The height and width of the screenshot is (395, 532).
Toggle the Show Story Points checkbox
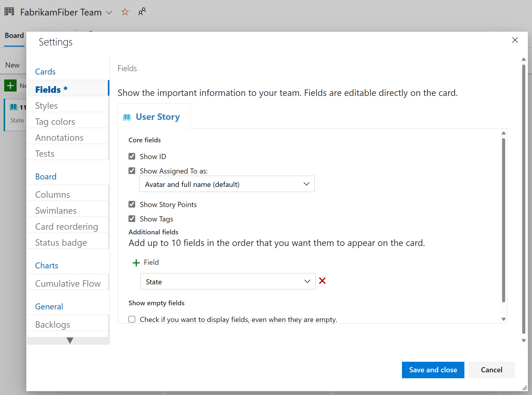132,204
